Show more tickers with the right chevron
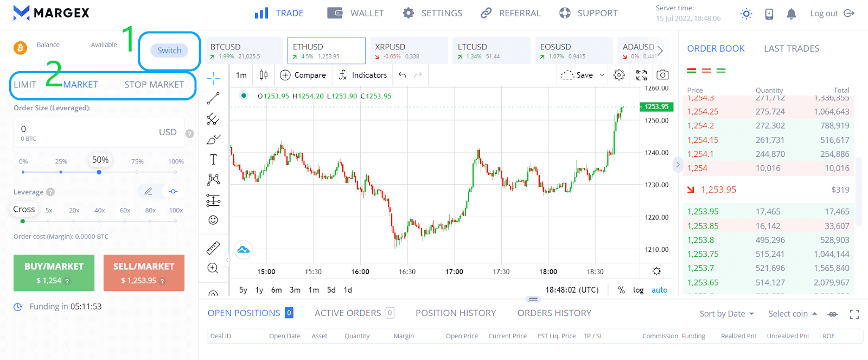 (x=660, y=50)
